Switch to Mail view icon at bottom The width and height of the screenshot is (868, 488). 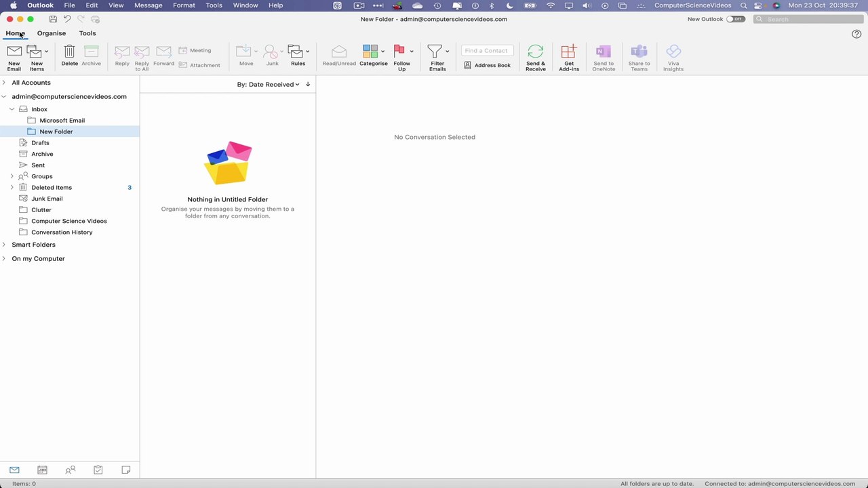(x=14, y=470)
